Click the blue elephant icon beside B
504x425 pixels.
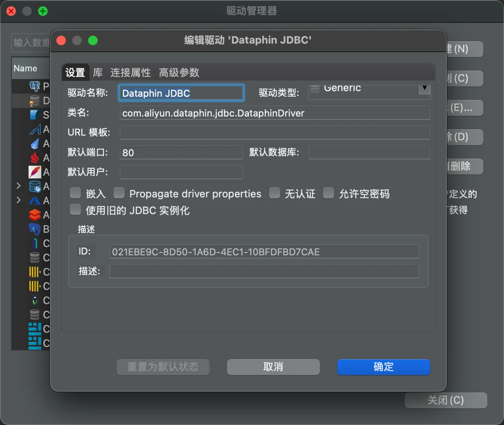[x=35, y=229]
